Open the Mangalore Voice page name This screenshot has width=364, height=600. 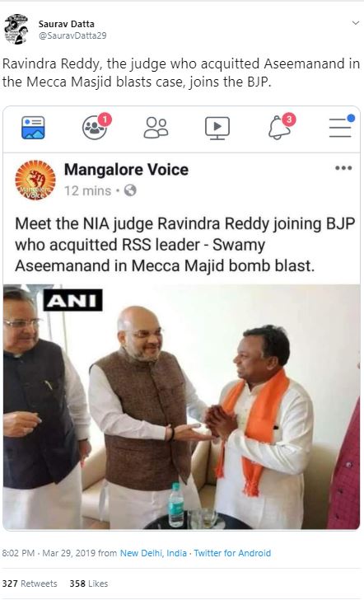click(x=126, y=170)
